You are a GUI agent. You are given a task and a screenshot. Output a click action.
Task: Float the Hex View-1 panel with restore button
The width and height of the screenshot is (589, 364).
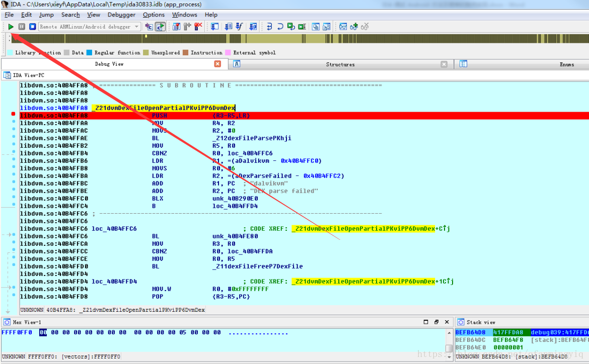coord(436,322)
